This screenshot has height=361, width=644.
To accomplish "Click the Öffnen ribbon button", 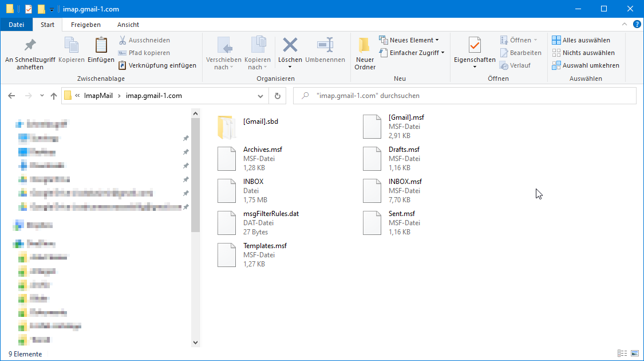I will (x=518, y=40).
